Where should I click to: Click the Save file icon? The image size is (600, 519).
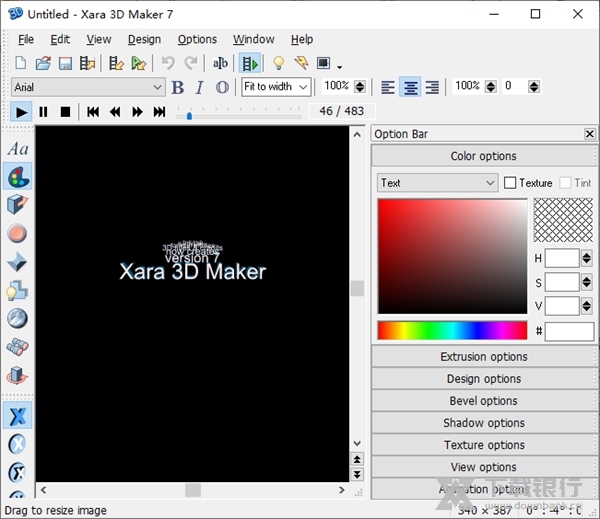[65, 63]
